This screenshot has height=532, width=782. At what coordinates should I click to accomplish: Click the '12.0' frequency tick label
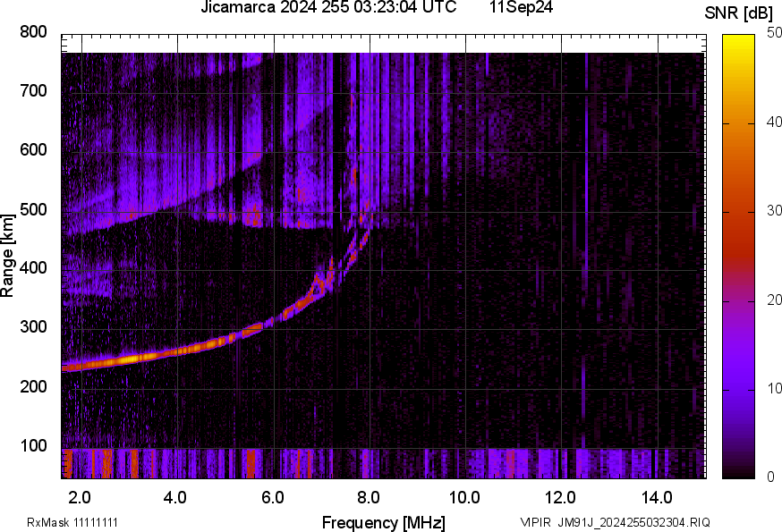[x=560, y=498]
